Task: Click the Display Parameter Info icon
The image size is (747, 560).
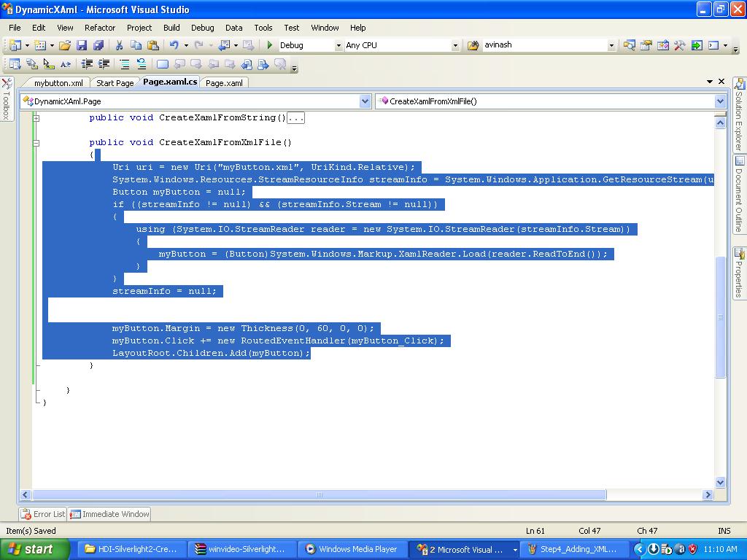Action: (32, 64)
